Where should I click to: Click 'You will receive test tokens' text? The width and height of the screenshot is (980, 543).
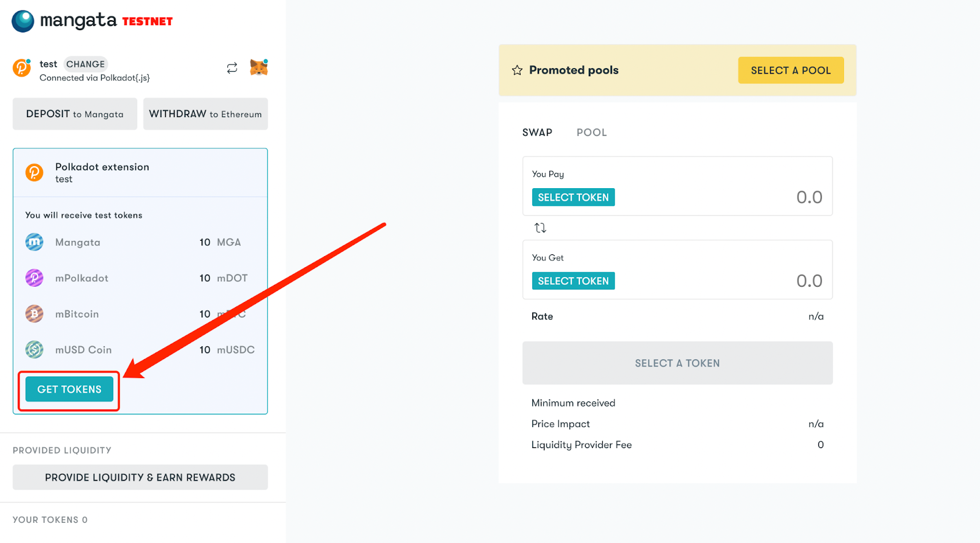84,215
